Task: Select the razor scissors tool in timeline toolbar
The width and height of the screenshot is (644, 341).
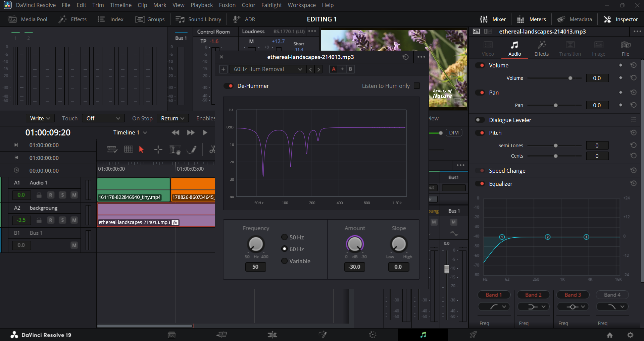Action: click(212, 150)
